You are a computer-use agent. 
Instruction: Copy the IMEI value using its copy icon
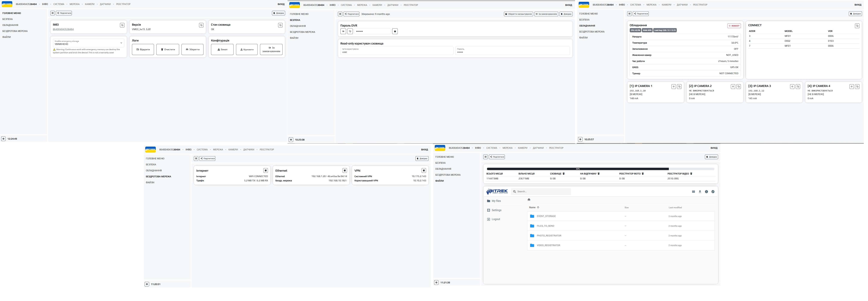(122, 25)
